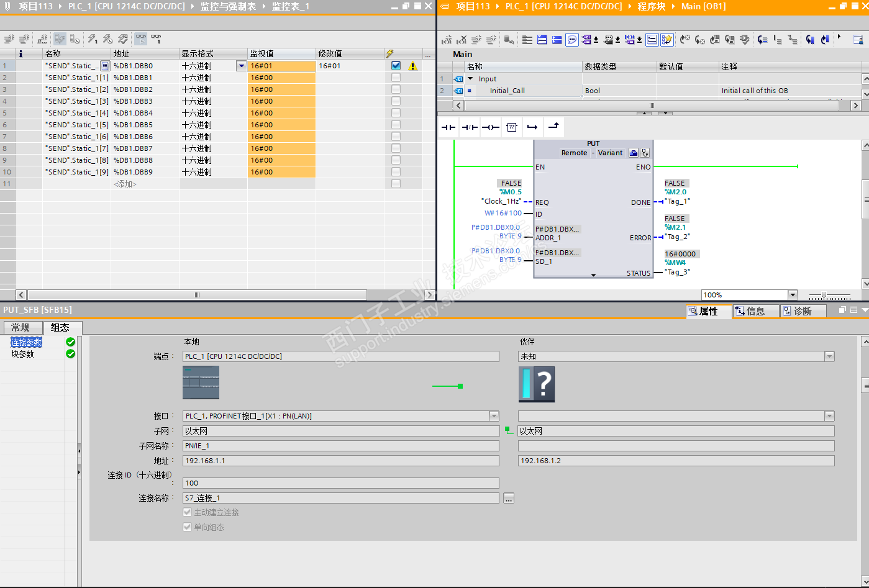Select 块参数 in the configuration list

(x=23, y=354)
